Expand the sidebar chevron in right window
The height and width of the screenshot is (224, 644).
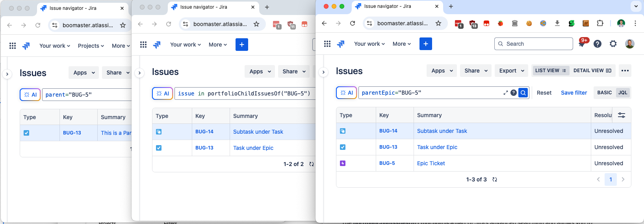(x=323, y=72)
